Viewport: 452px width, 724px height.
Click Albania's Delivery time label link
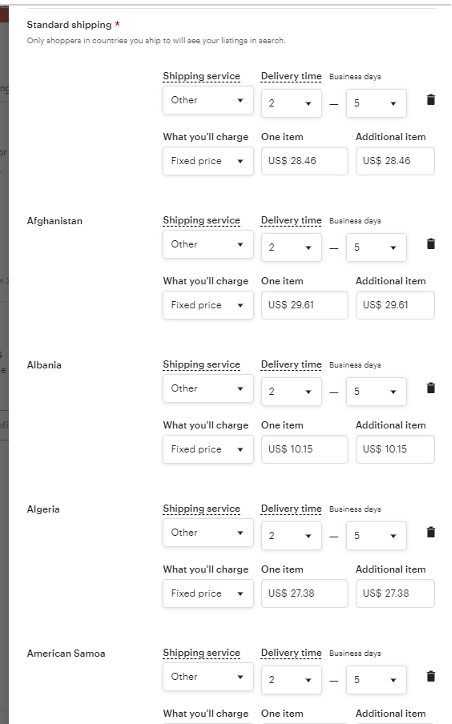tap(291, 365)
